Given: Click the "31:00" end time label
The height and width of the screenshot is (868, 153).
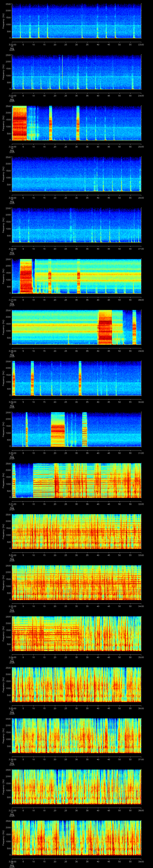Looking at the screenshot, I should coord(141,453).
